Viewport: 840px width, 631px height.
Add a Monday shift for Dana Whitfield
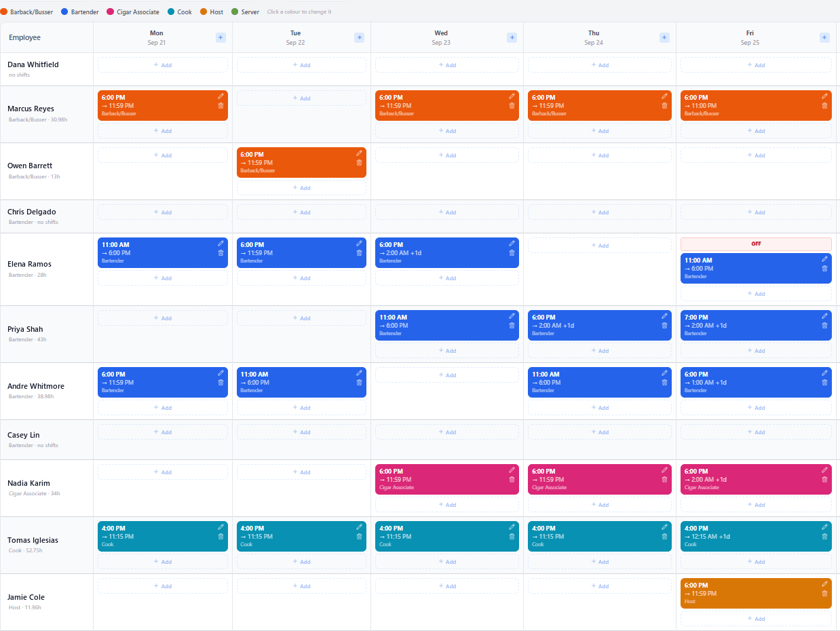point(163,65)
